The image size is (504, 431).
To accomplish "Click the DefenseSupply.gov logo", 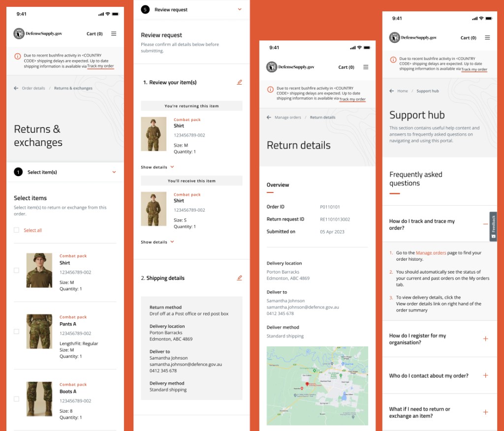I will click(x=19, y=33).
